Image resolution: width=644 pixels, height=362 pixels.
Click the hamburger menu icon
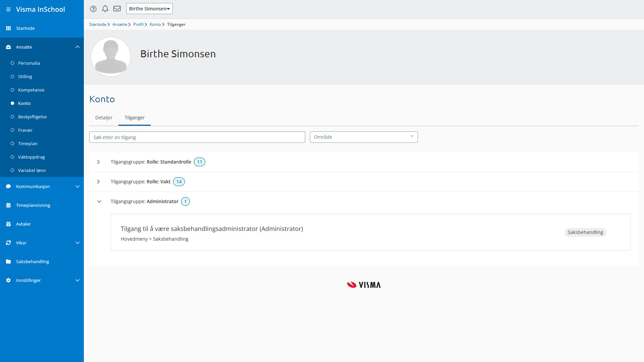click(x=8, y=9)
